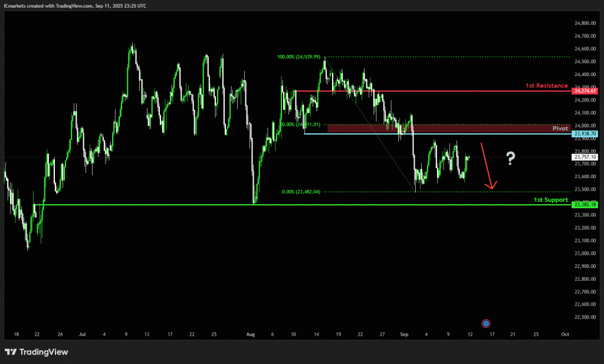Click the 22,800.00 price axis value
604x364 pixels.
click(585, 279)
